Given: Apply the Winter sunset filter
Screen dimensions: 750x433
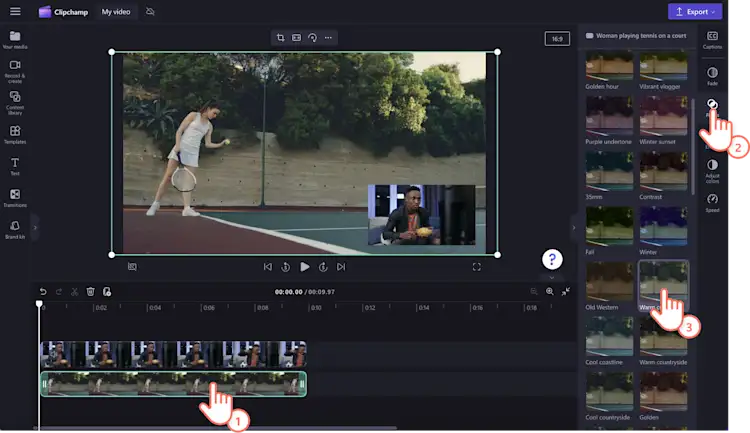Looking at the screenshot, I should [663, 120].
